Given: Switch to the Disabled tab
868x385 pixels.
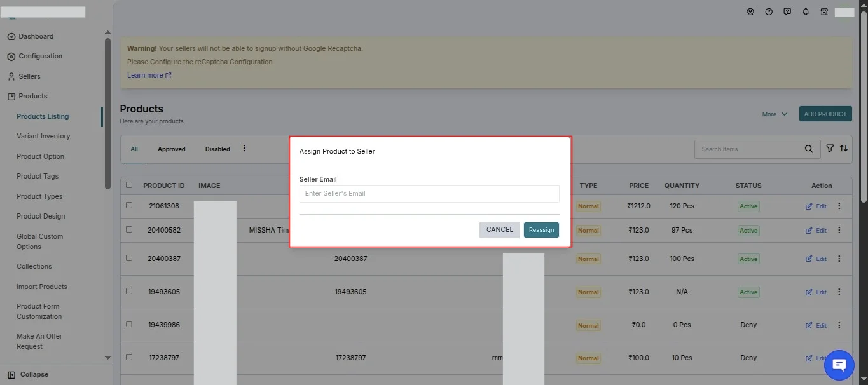Looking at the screenshot, I should (x=217, y=149).
